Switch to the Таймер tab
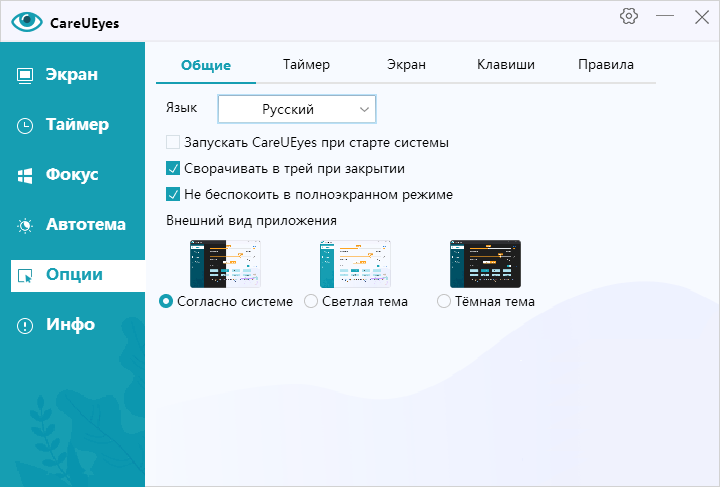Image resolution: width=720 pixels, height=487 pixels. pyautogui.click(x=306, y=65)
